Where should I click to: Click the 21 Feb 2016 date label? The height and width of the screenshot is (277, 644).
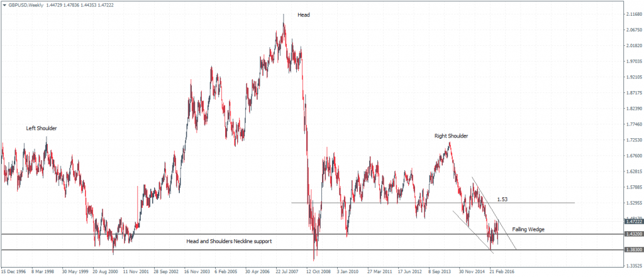(501, 272)
